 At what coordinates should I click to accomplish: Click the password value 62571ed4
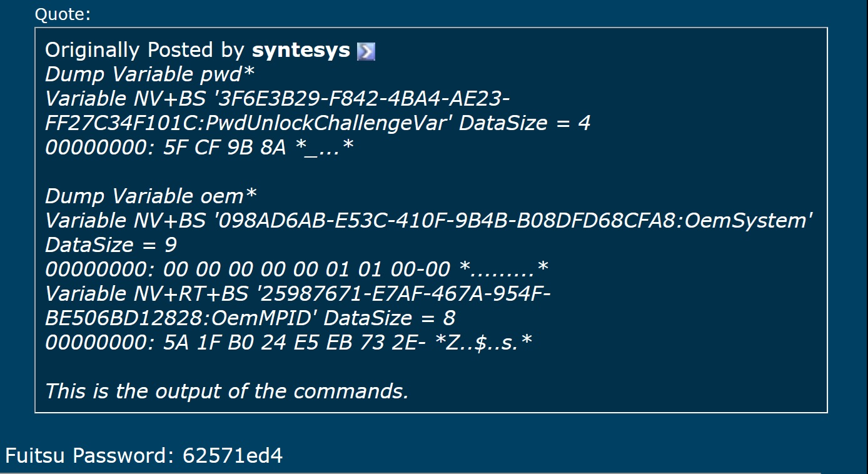coord(233,455)
